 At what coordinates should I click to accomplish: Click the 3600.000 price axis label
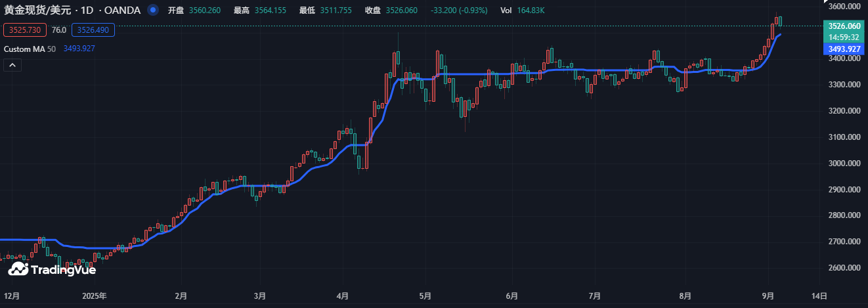844,7
